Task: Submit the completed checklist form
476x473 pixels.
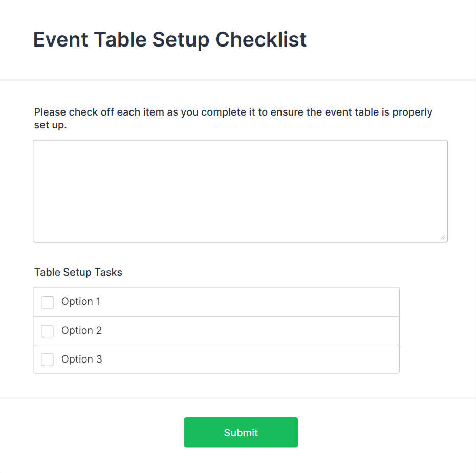Action: (x=241, y=432)
